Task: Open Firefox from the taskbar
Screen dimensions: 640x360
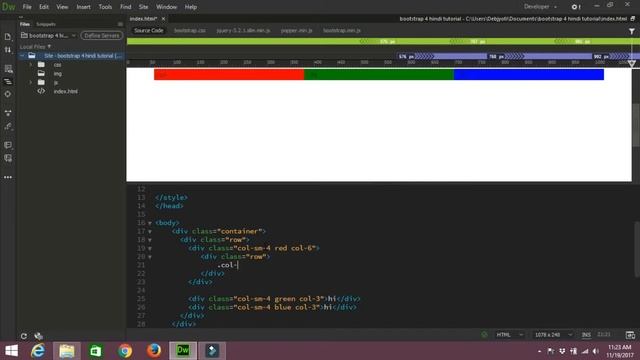Action: 154,351
